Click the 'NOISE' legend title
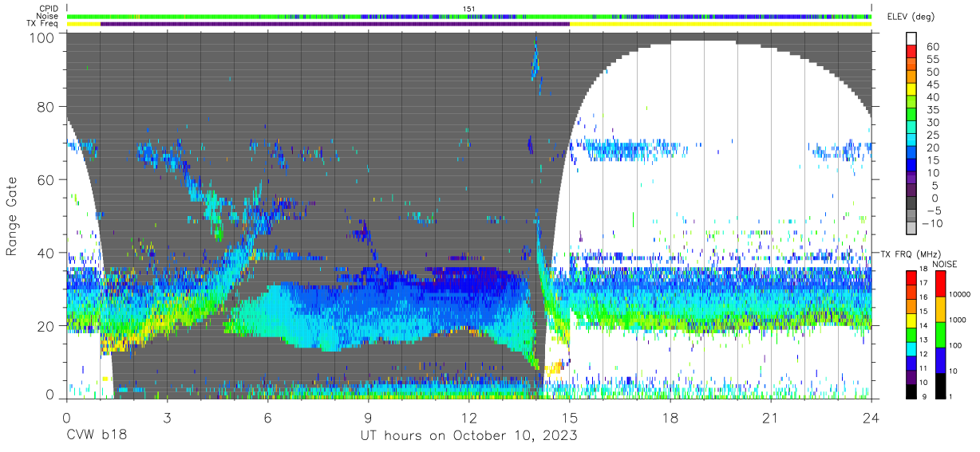The height and width of the screenshot is (452, 980). 945,263
